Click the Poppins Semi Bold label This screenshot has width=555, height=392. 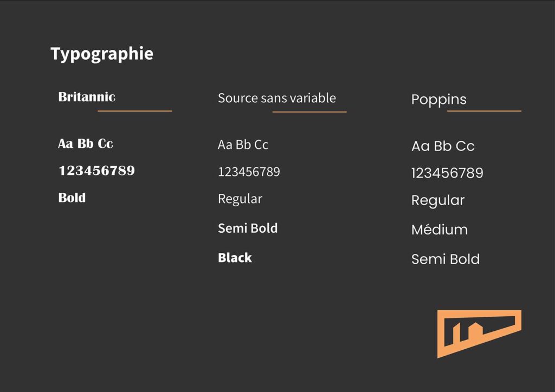(446, 259)
